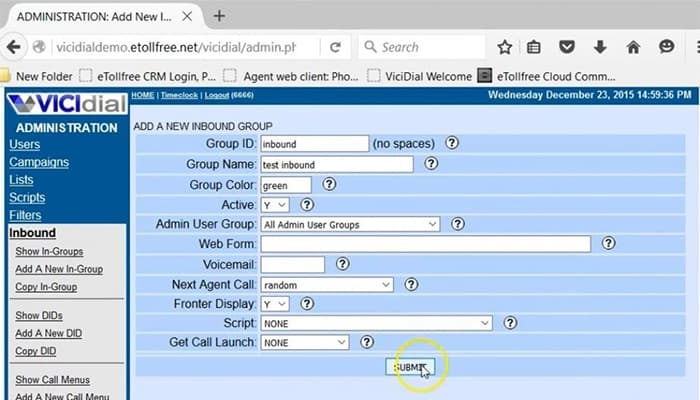The height and width of the screenshot is (400, 700).
Task: Select the Lists menu item
Action: (x=21, y=180)
